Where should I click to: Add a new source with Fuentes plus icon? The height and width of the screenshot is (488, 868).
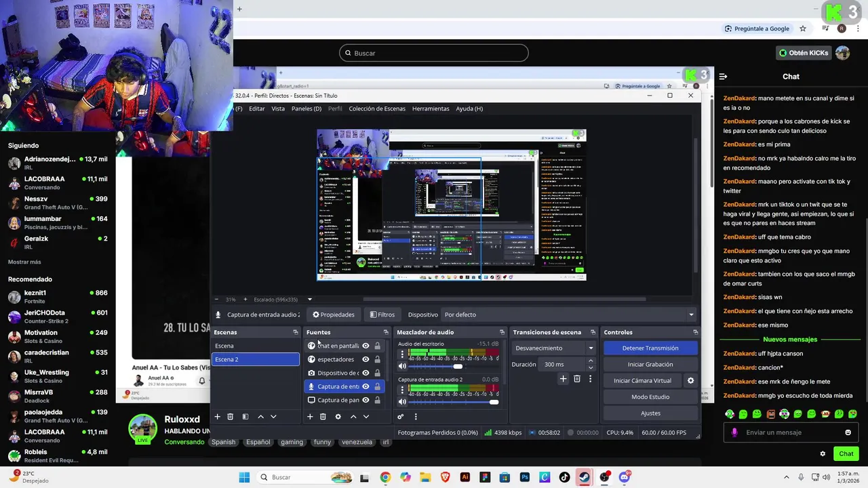pyautogui.click(x=310, y=417)
